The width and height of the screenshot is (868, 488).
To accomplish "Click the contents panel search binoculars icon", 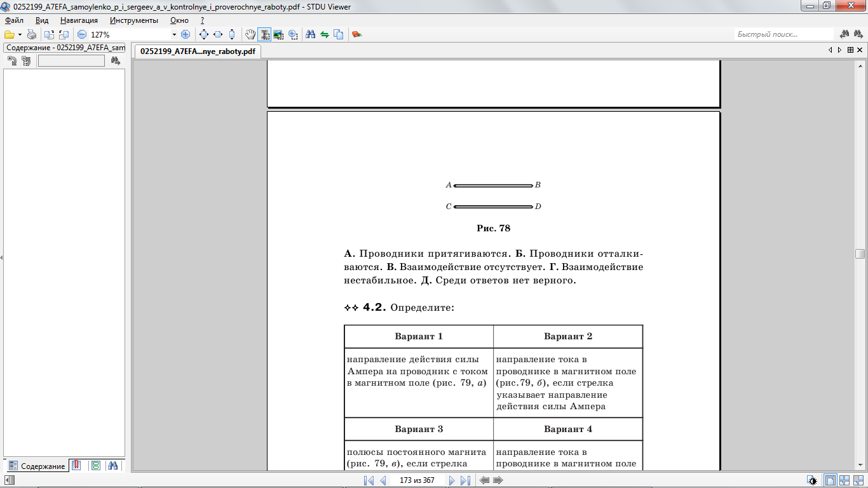I will [x=115, y=61].
